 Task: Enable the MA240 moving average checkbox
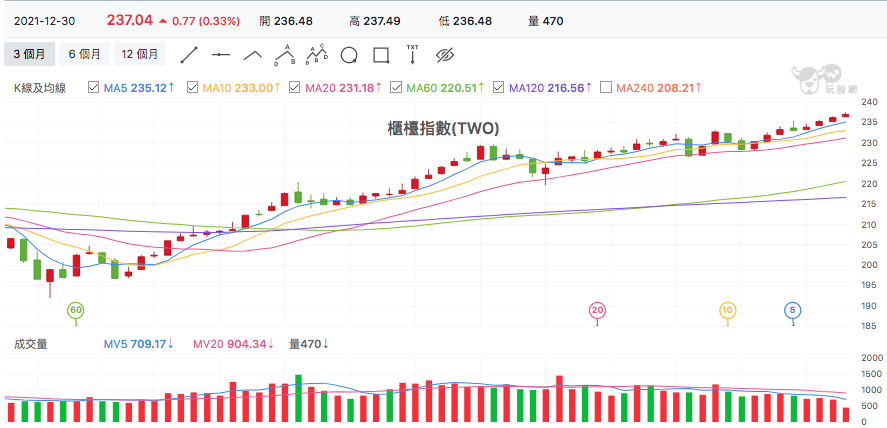tap(606, 88)
